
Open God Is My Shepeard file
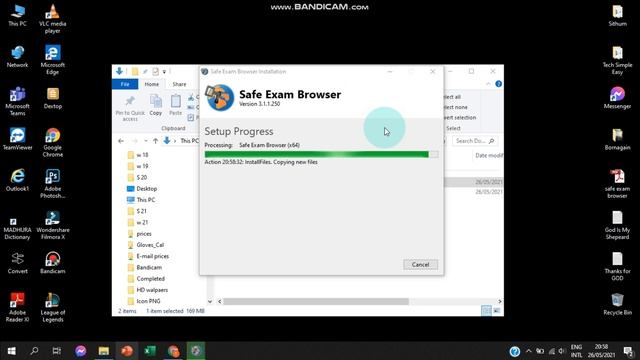618,225
